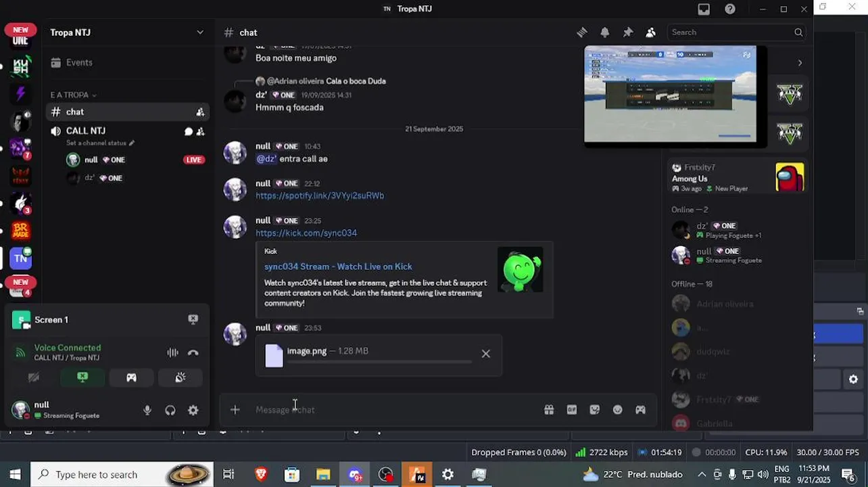Open notification settings bell icon

pos(605,32)
